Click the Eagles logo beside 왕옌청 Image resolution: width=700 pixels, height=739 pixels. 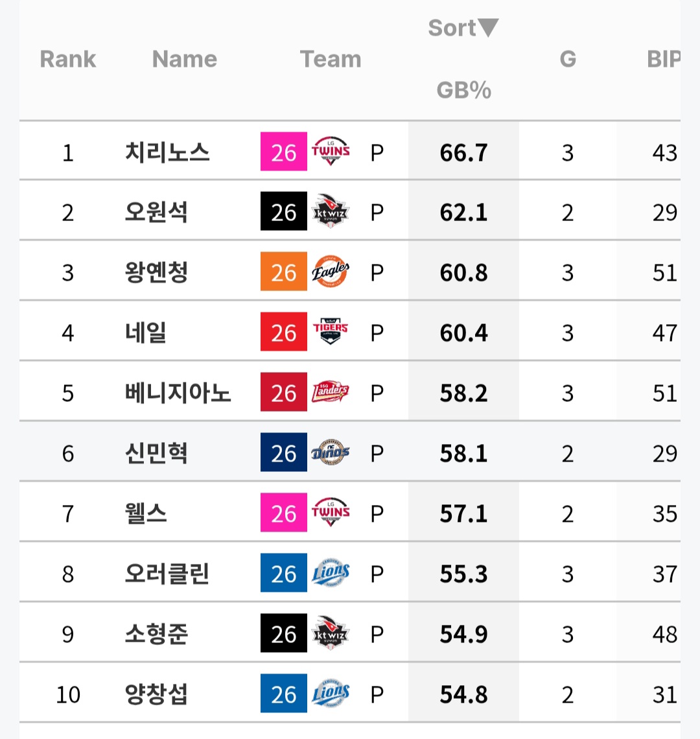pyautogui.click(x=331, y=272)
